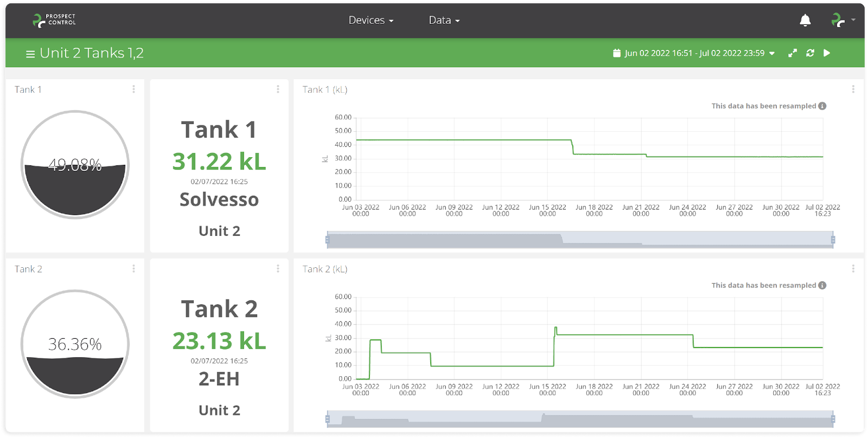This screenshot has height=438, width=868.
Task: Open options menu for the Tank 1 gauge widget
Action: pyautogui.click(x=133, y=89)
